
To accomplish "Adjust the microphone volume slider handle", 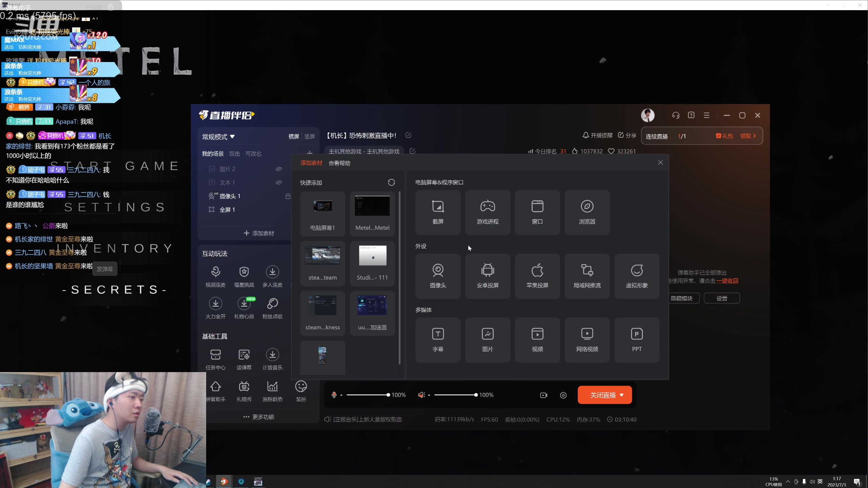I will click(388, 395).
